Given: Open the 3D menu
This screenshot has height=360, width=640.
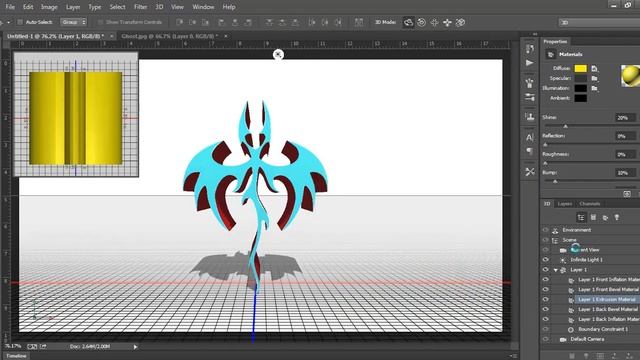Looking at the screenshot, I should pos(159,7).
